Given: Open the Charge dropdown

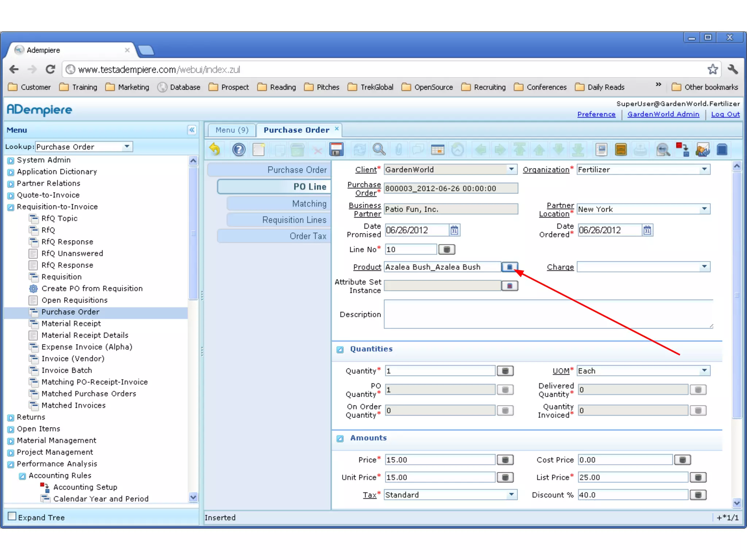Looking at the screenshot, I should click(x=704, y=267).
